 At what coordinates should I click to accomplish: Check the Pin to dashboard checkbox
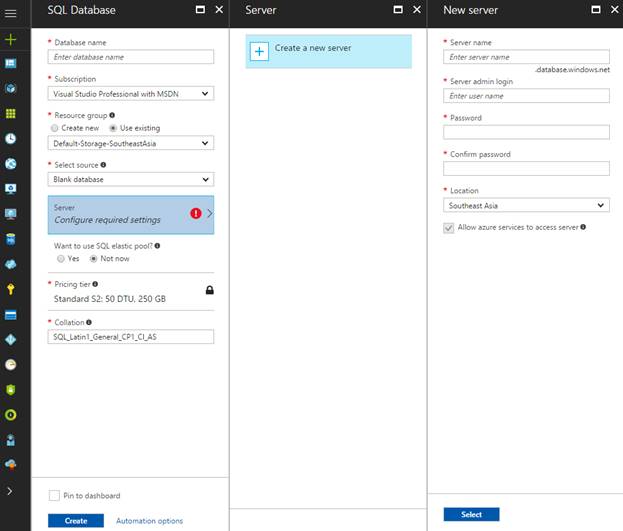[54, 495]
